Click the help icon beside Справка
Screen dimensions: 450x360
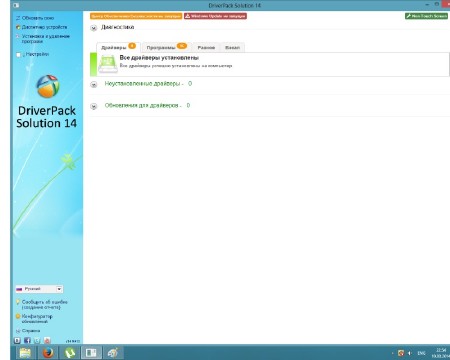18,331
